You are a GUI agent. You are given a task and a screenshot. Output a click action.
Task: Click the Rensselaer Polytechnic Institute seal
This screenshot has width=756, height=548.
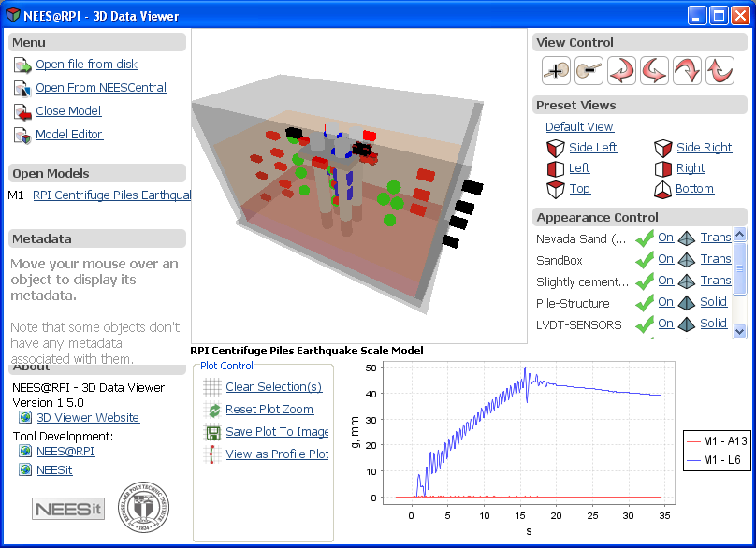[x=144, y=507]
